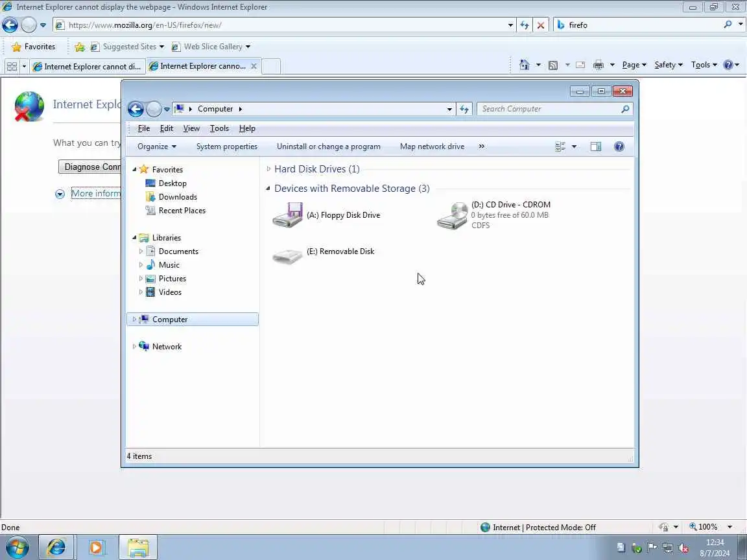
Task: Expand the Hard Disk Drives group
Action: (268, 169)
